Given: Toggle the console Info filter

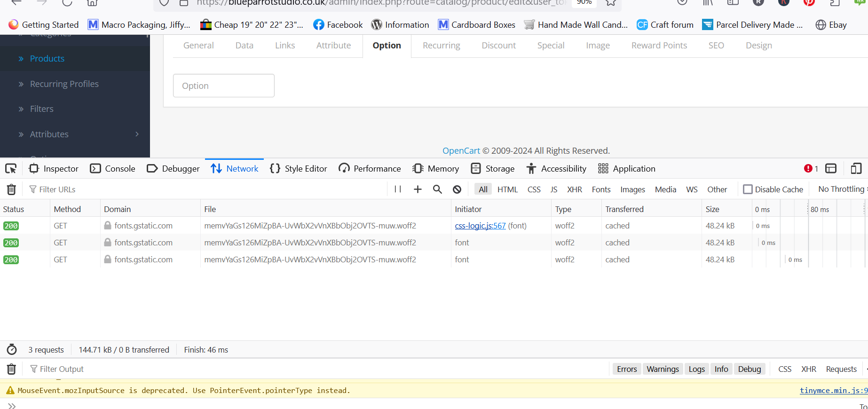Looking at the screenshot, I should (721, 369).
